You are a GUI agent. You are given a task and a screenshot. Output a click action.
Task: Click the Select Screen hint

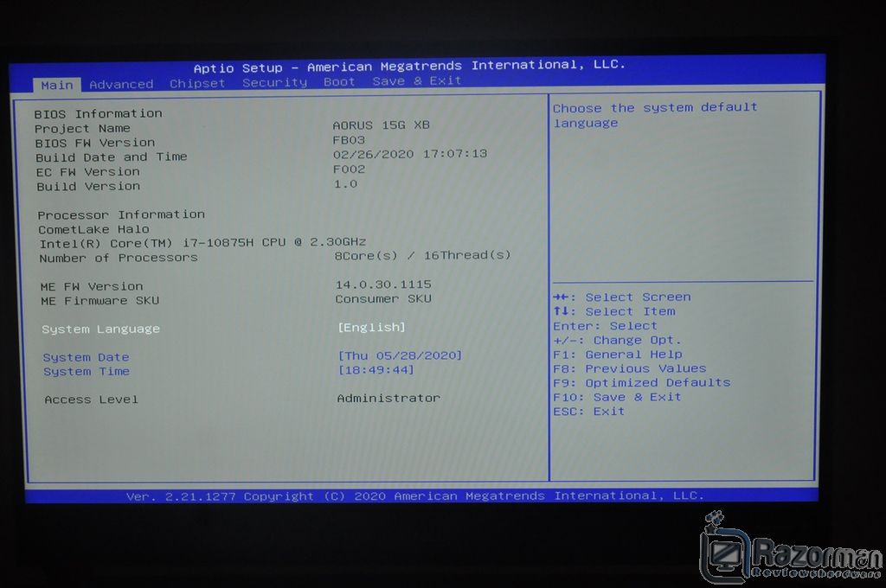(x=622, y=297)
